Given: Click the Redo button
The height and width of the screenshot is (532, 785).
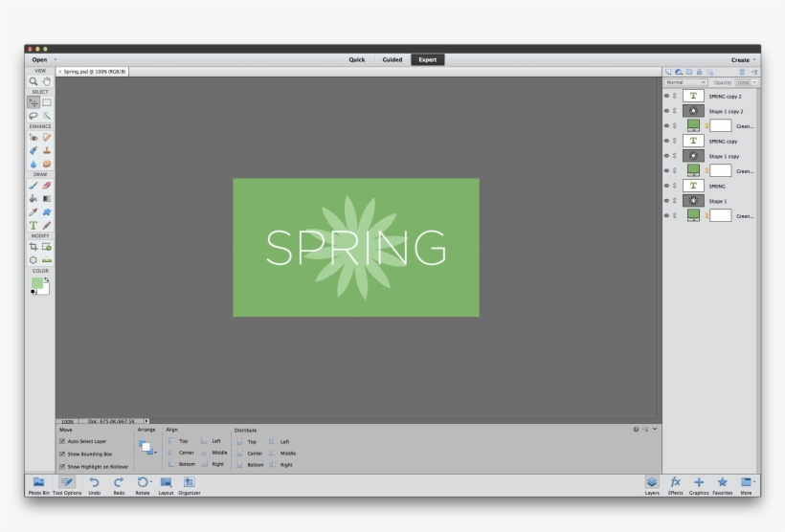Looking at the screenshot, I should pos(119,485).
